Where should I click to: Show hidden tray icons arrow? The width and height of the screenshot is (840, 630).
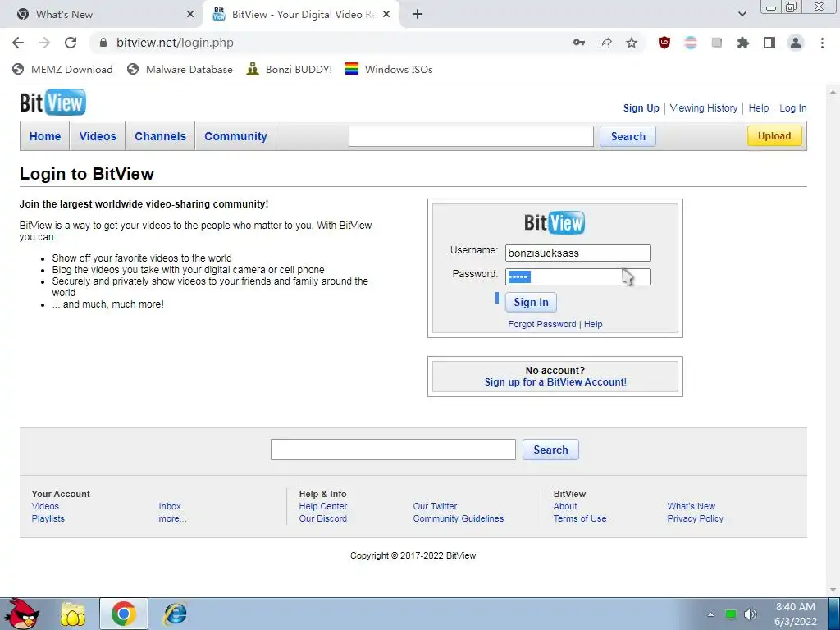[710, 614]
